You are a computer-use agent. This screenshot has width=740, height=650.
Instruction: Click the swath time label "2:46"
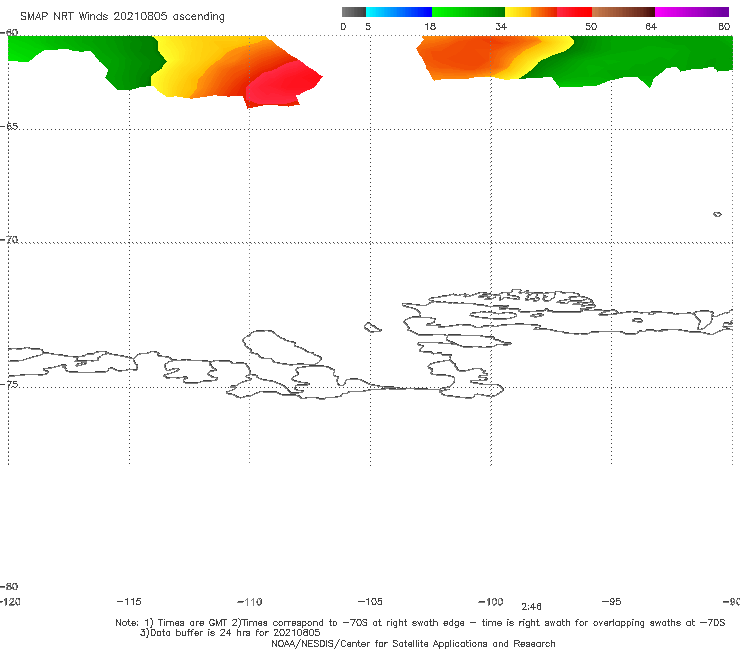point(531,607)
